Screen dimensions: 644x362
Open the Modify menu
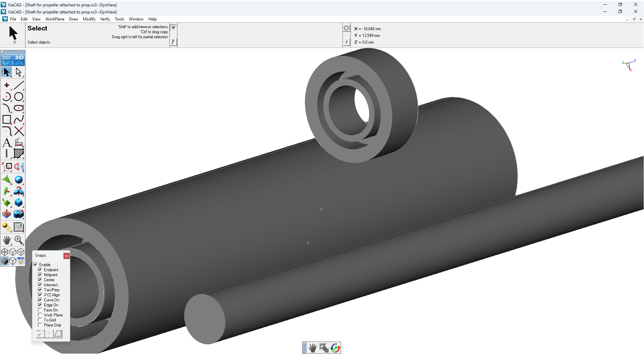(x=89, y=19)
